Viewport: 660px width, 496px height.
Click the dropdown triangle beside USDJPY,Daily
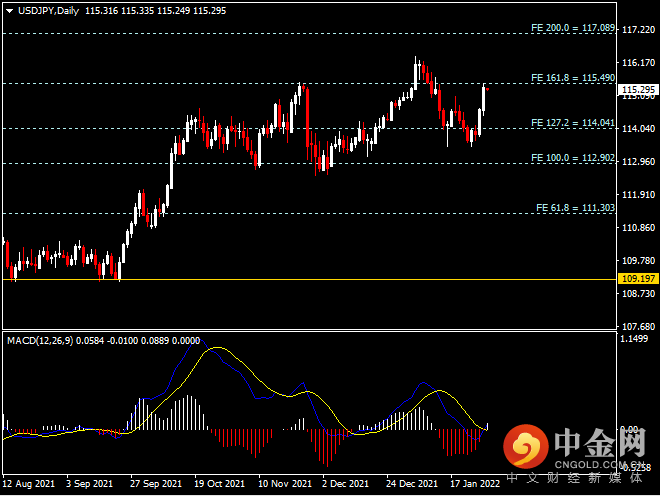pos(9,11)
